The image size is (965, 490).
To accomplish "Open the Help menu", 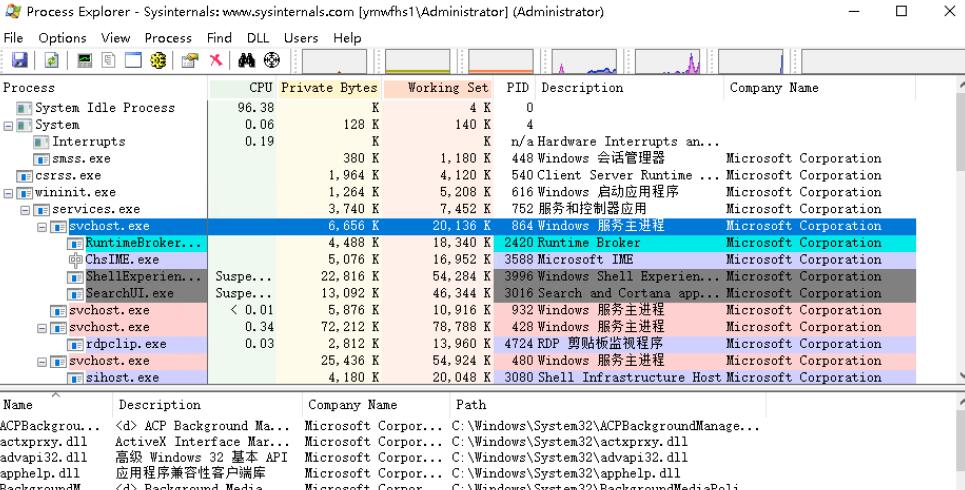I will point(347,38).
